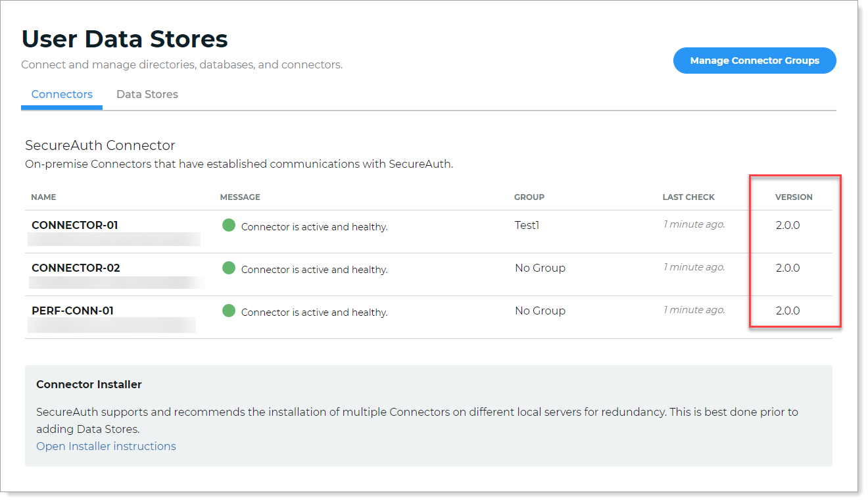Open Installer instructions link
This screenshot has height=502, width=868.
[106, 447]
